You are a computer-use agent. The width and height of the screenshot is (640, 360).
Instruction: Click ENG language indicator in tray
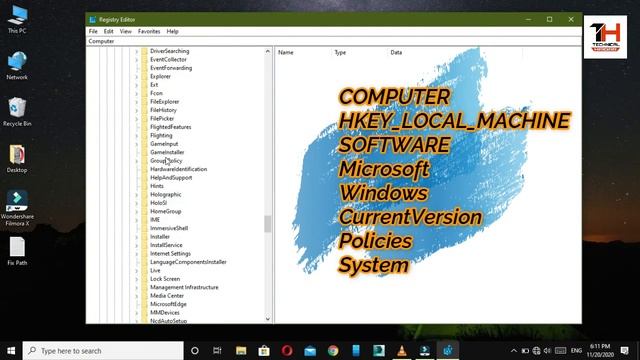(x=576, y=351)
